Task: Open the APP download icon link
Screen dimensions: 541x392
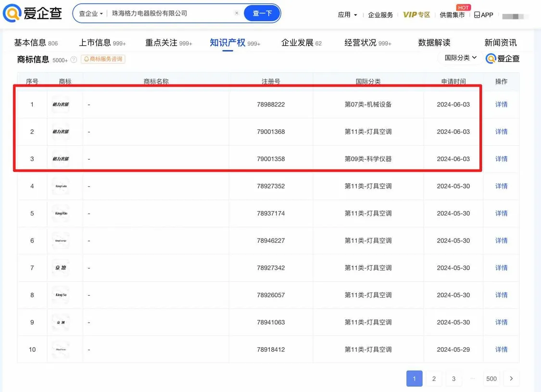Action: pyautogui.click(x=483, y=15)
